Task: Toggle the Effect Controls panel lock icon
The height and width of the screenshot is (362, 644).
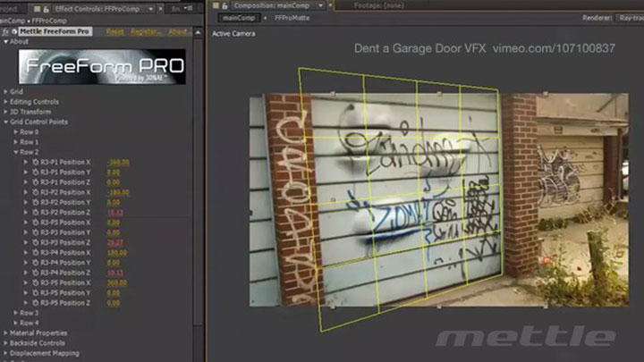Action: pyautogui.click(x=46, y=9)
